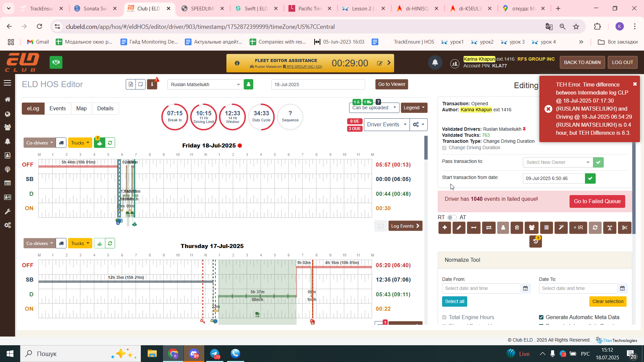
Task: Click the LOG OUT button
Action: click(x=623, y=62)
